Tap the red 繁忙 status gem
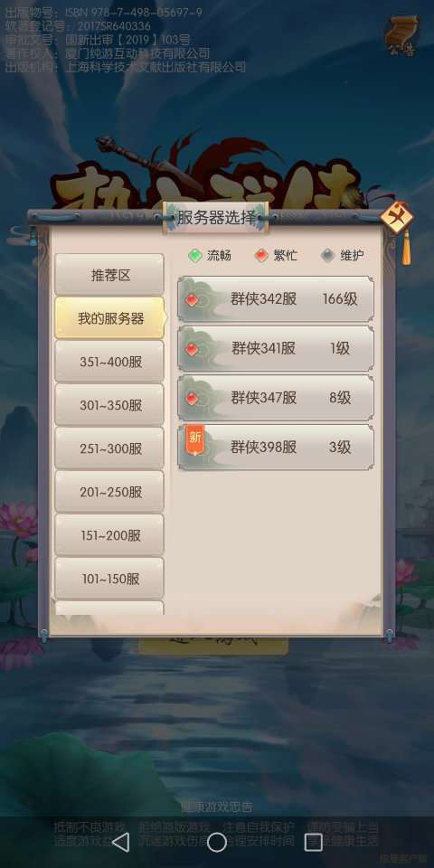The image size is (434, 868). (261, 256)
